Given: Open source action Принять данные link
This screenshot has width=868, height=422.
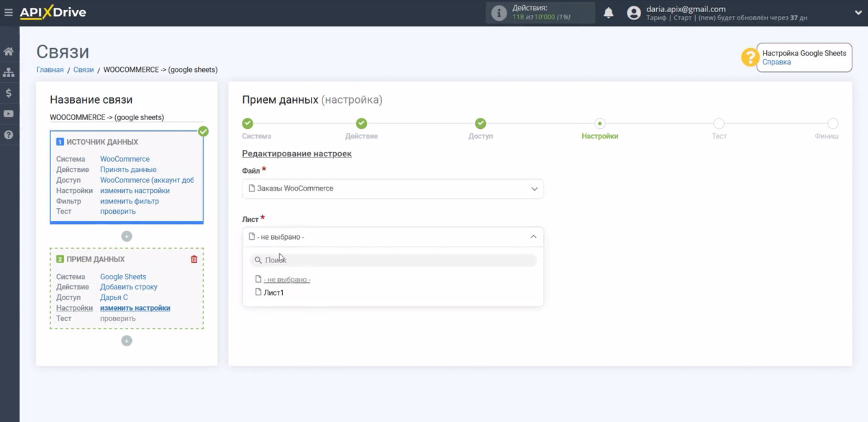Looking at the screenshot, I should pos(128,170).
